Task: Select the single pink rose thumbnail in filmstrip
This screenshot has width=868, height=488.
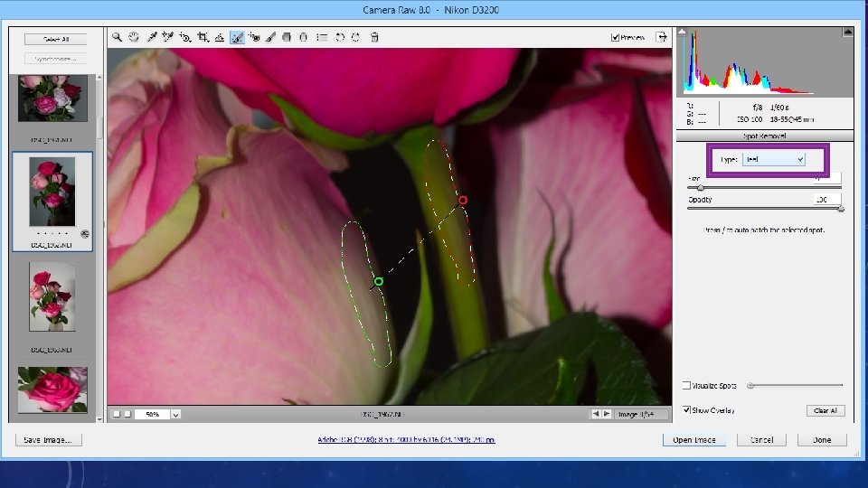Action: point(52,389)
